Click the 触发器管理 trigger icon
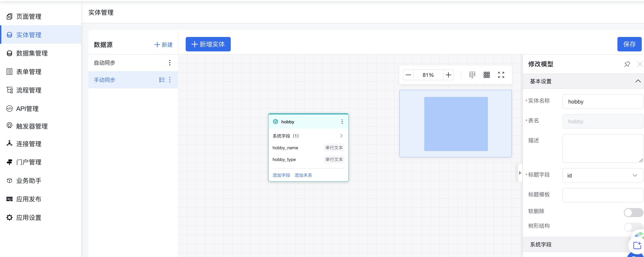Screen dimensions: 644x257 click(9, 126)
